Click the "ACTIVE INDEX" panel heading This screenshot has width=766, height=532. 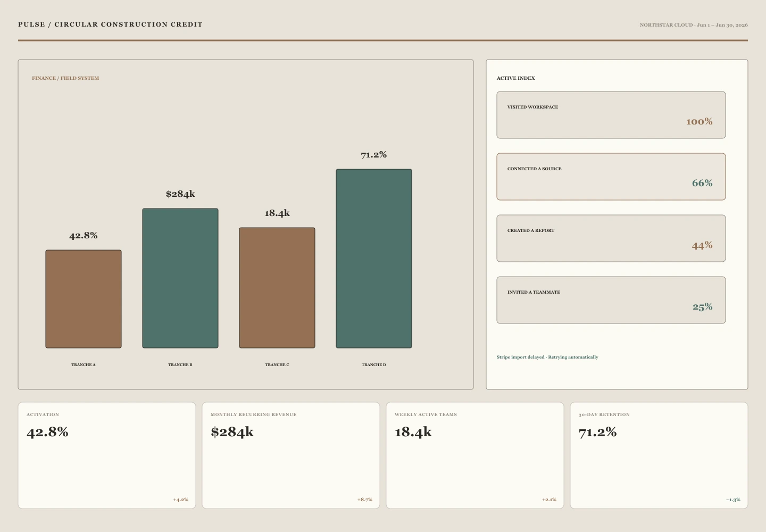click(x=516, y=78)
